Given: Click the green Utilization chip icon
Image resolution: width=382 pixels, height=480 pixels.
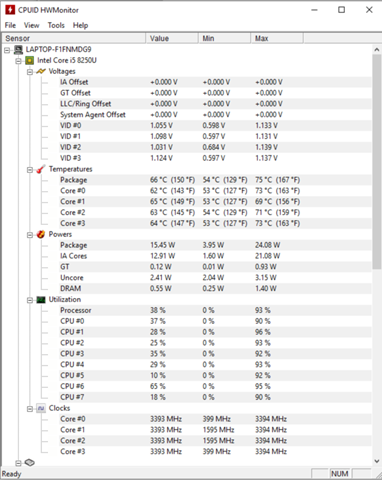Looking at the screenshot, I should pos(41,300).
